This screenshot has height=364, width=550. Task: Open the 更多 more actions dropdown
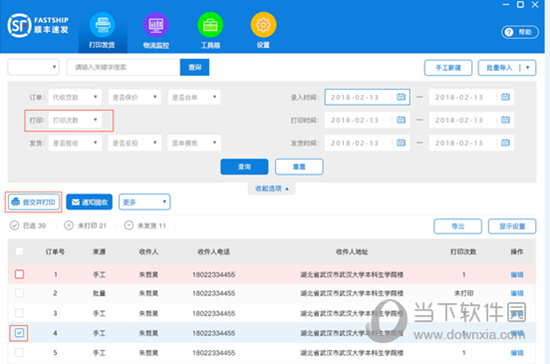tap(145, 202)
